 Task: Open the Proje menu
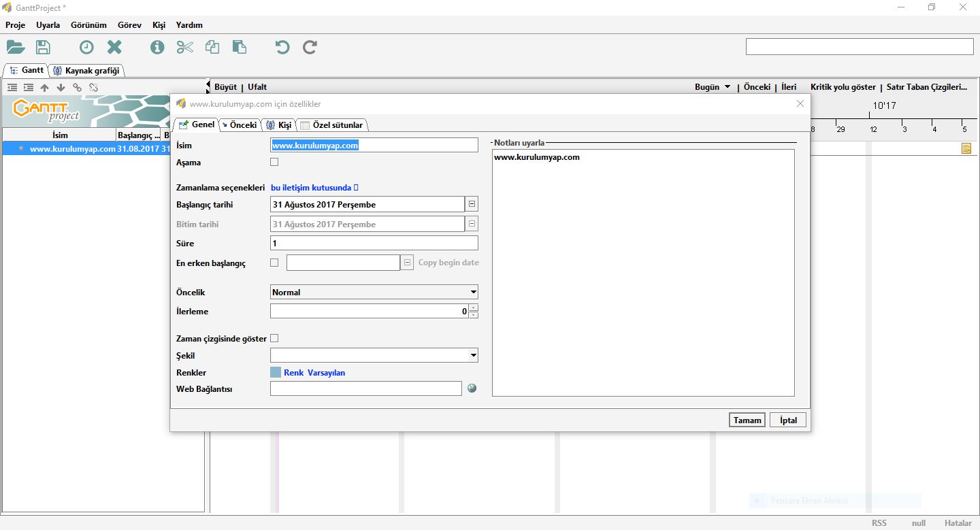pos(15,25)
